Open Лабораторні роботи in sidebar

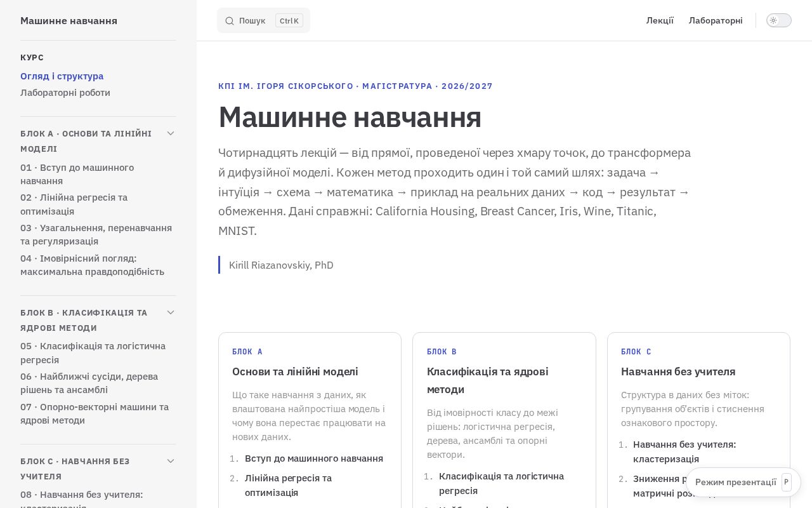pyautogui.click(x=65, y=93)
